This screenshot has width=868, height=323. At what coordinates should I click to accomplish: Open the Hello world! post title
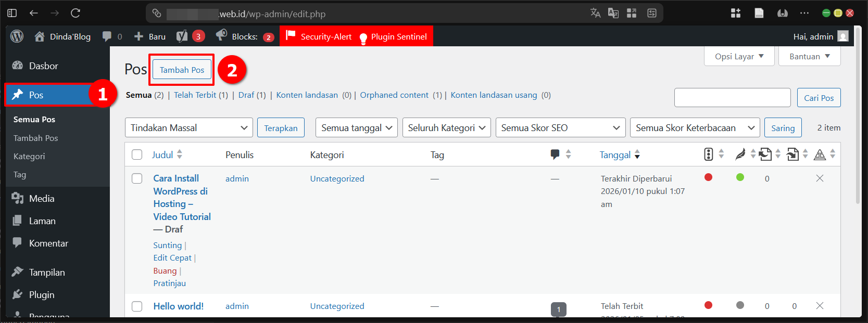[179, 306]
